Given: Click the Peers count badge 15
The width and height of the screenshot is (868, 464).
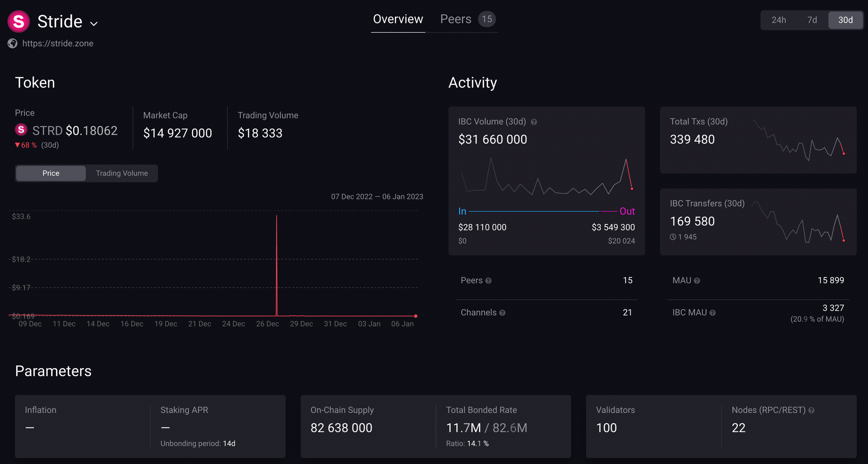Looking at the screenshot, I should [487, 19].
